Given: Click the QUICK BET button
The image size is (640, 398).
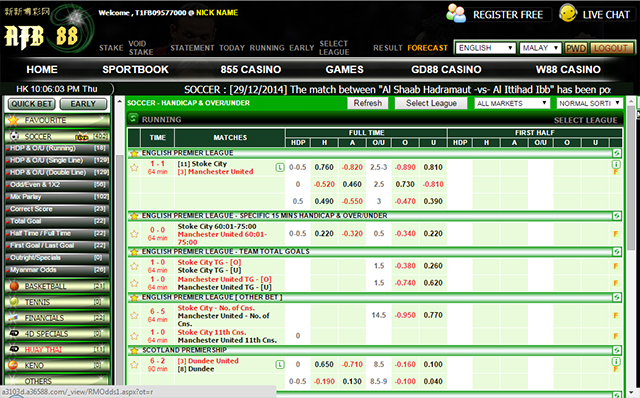Looking at the screenshot, I should click(31, 104).
